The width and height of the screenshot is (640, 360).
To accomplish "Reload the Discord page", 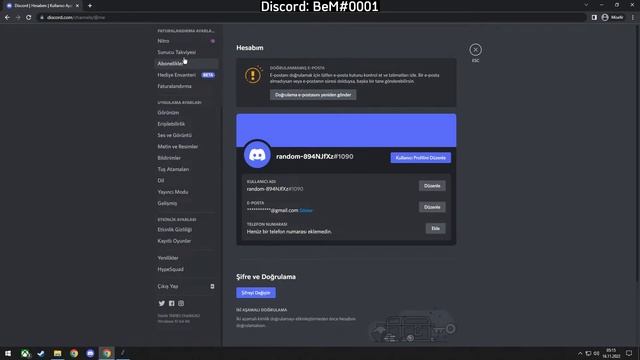I will 29,18.
